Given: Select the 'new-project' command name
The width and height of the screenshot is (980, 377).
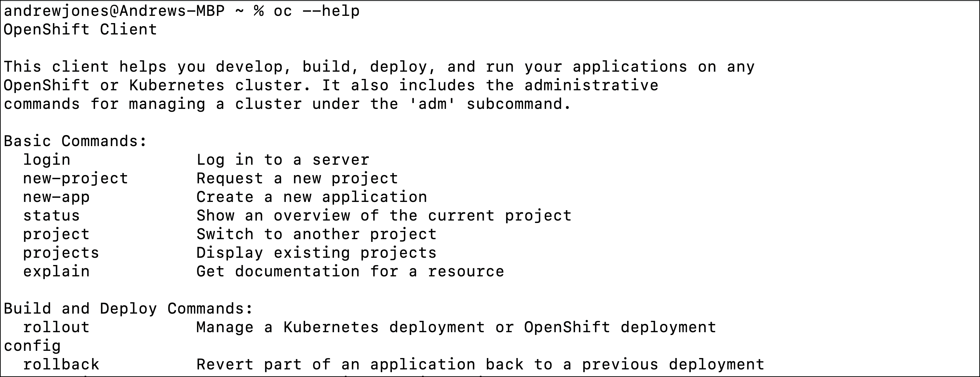Looking at the screenshot, I should tap(75, 179).
